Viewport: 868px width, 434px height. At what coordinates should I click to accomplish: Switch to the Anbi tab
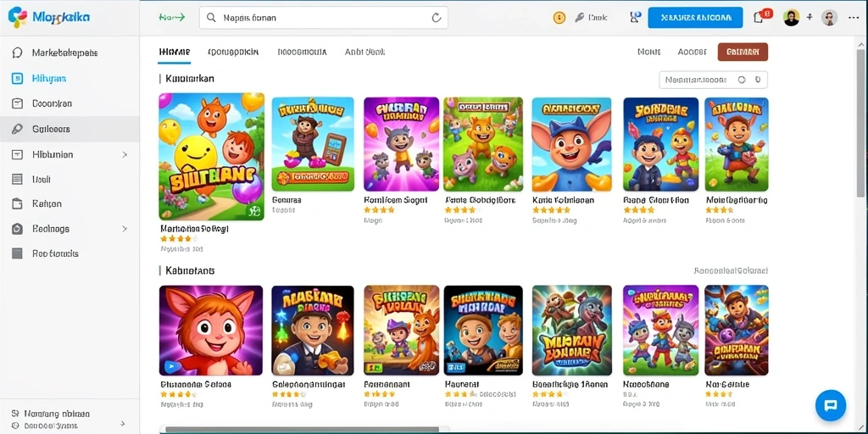pos(364,52)
